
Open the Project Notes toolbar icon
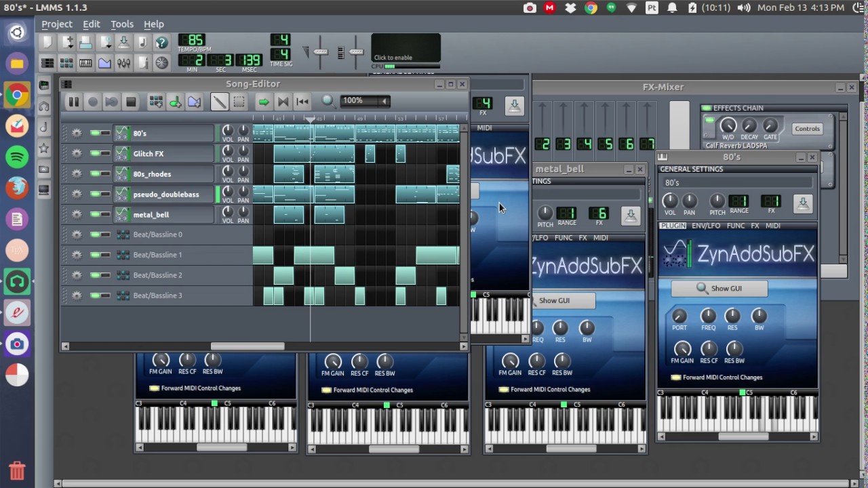(142, 63)
